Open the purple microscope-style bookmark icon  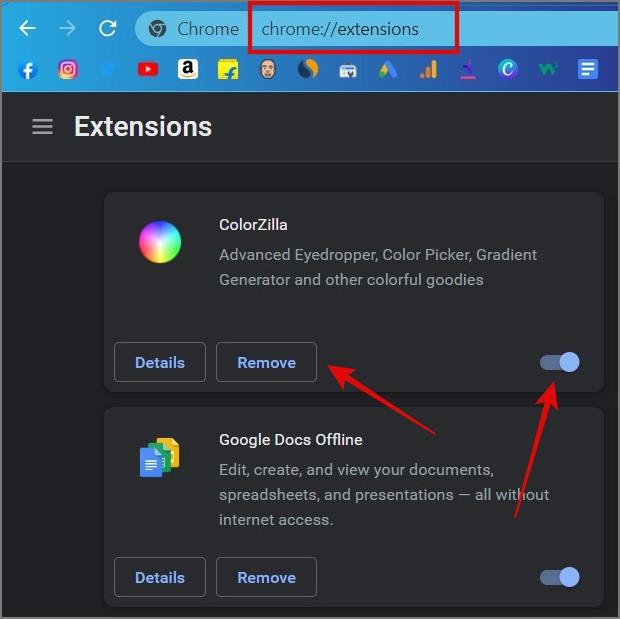point(468,70)
